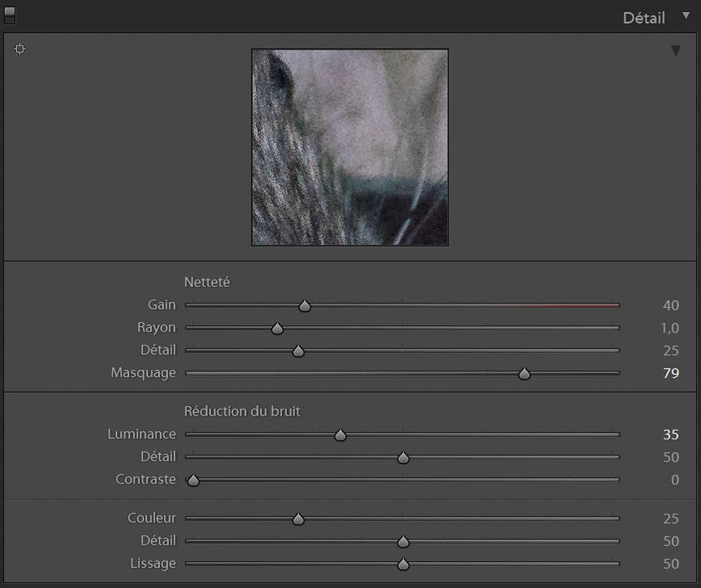Select the Gain value field showing 40
Image resolution: width=701 pixels, height=588 pixels.
click(670, 306)
